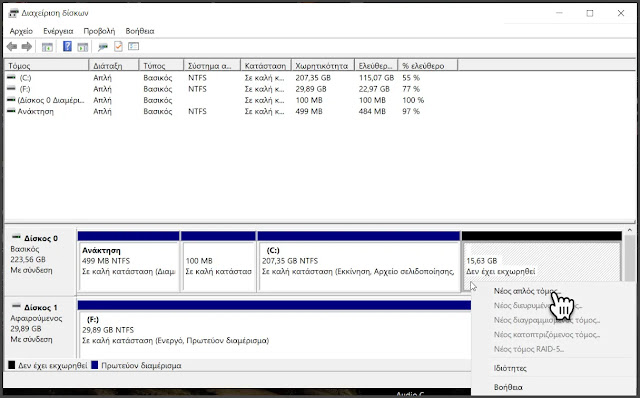Select the 100 MB partition block on Disk 0
This screenshot has width=640, height=398.
[x=218, y=262]
